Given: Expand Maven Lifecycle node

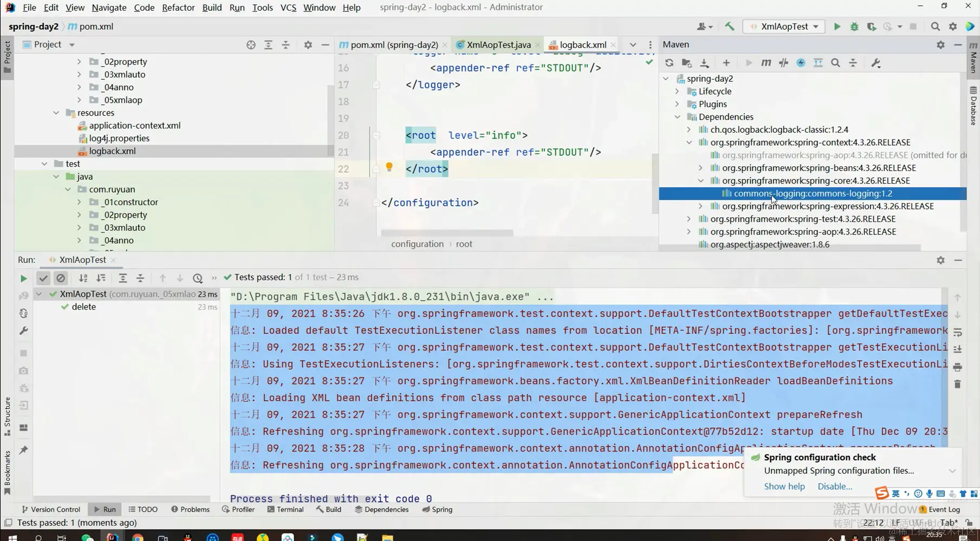Looking at the screenshot, I should (677, 92).
